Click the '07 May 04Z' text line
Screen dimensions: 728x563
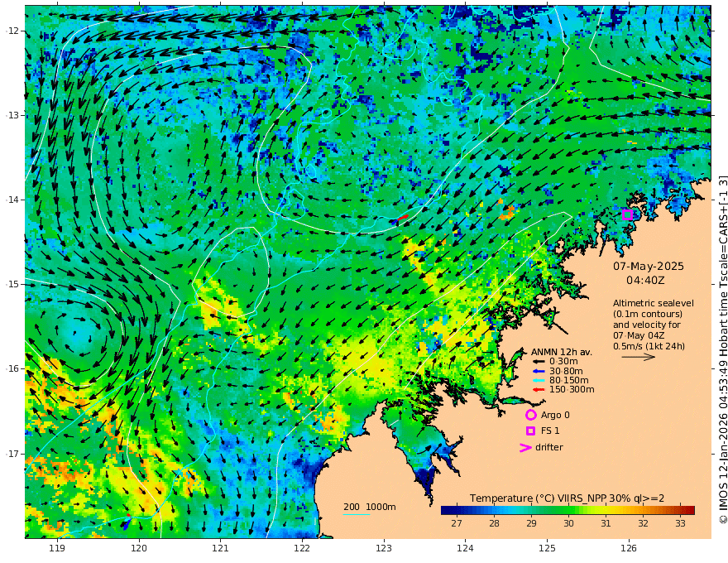pyautogui.click(x=639, y=335)
